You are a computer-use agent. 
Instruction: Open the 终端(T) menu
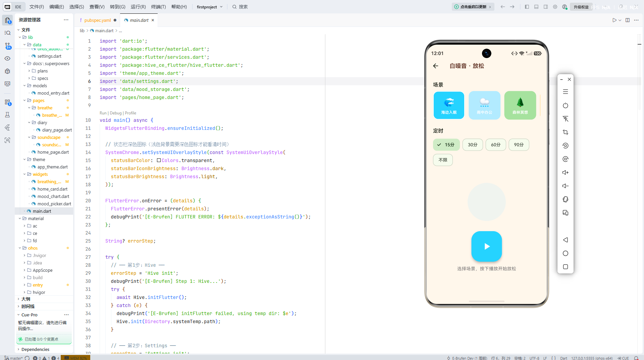[x=158, y=7]
